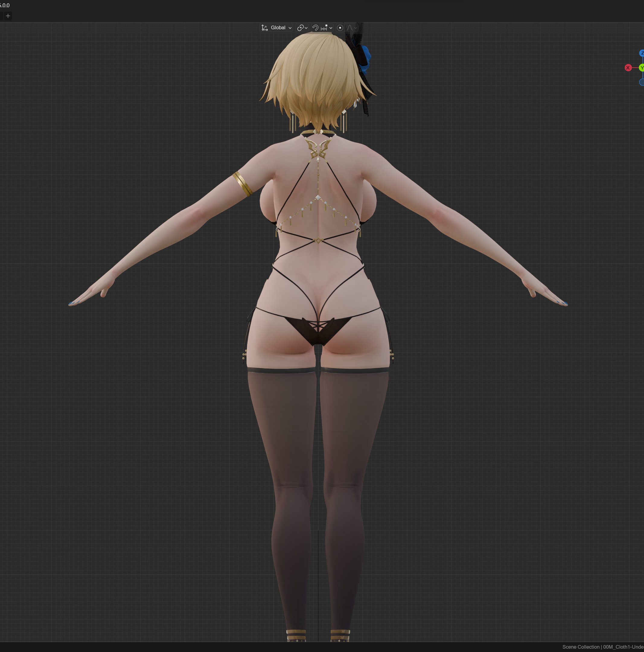Click the snap increment icon
Viewport: 644px width, 652px height.
coord(324,28)
